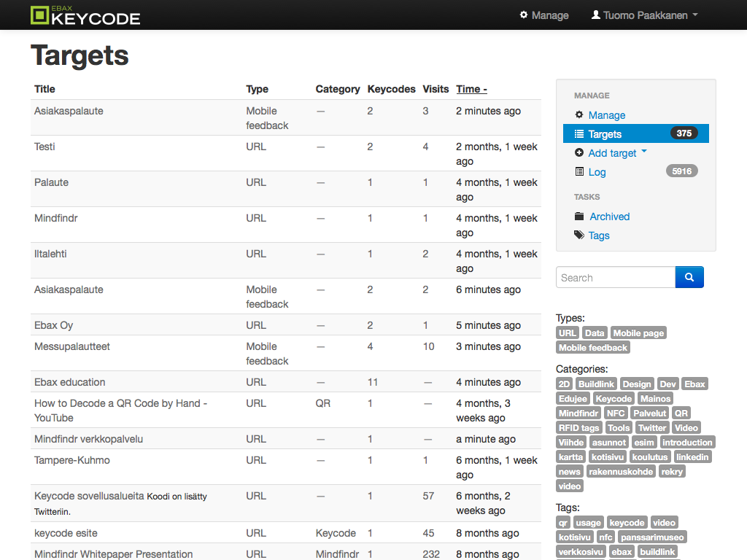Click the gear icon in top navbar
The width and height of the screenshot is (747, 560).
click(524, 15)
